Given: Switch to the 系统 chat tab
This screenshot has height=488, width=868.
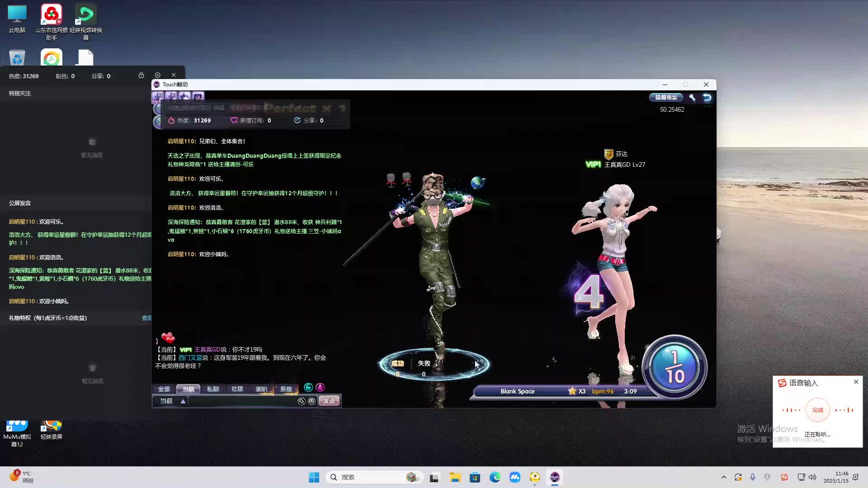Looking at the screenshot, I should point(286,389).
